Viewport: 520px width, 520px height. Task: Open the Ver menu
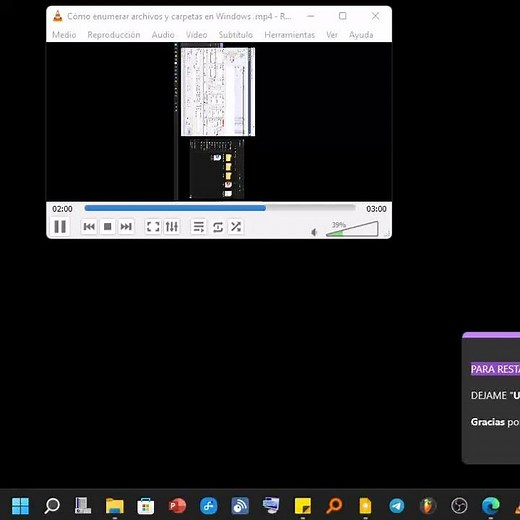coord(332,35)
